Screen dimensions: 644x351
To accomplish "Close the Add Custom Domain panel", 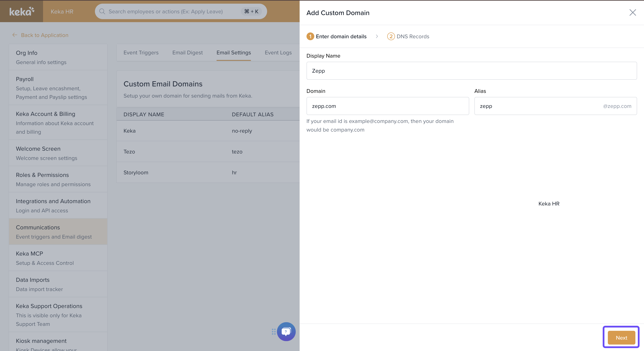I will (x=633, y=12).
